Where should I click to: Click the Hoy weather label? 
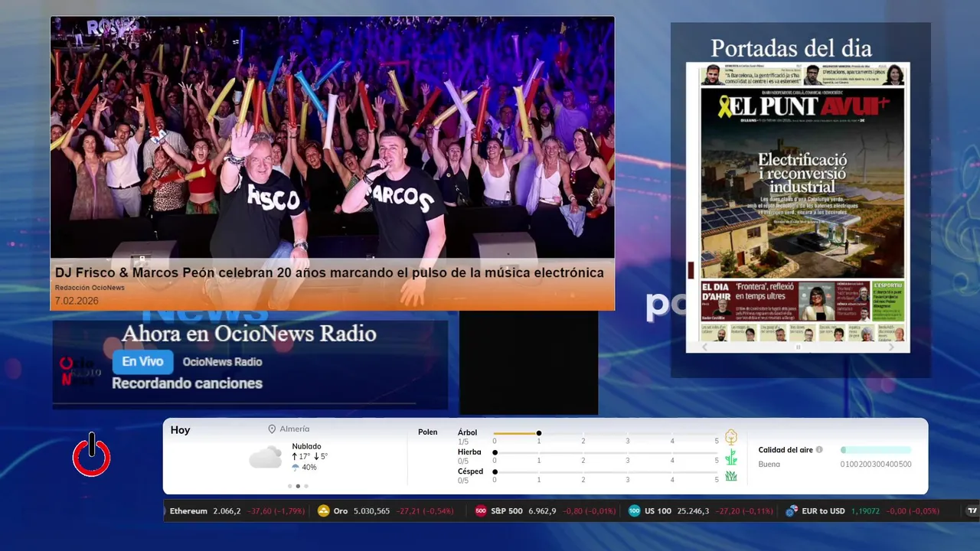pos(180,430)
